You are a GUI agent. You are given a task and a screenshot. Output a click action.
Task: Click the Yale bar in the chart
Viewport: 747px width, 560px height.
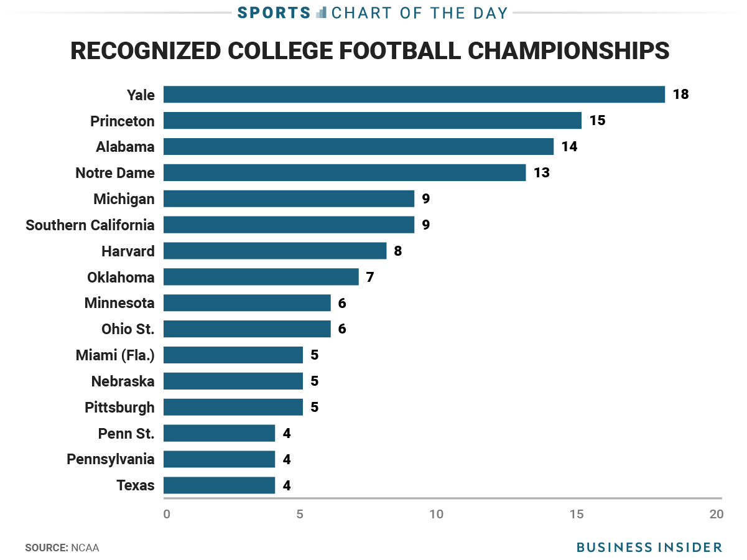414,95
